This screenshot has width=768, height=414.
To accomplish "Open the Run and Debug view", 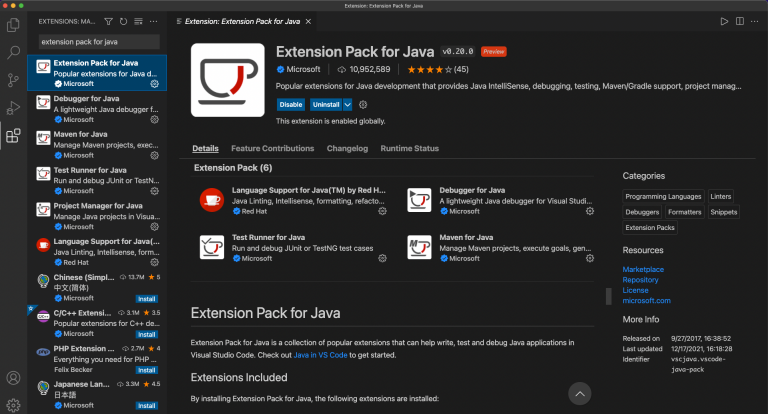I will pos(13,108).
